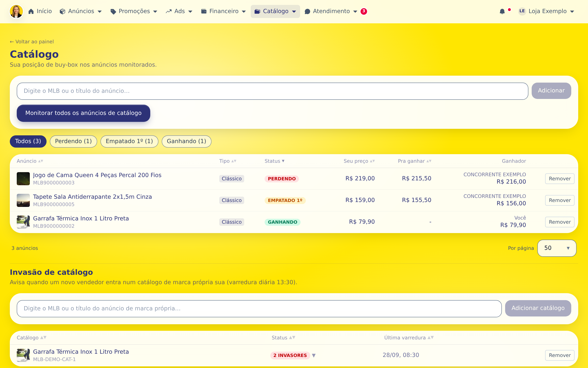Viewport: 588px width, 368px height.
Task: Click the red 3 badge beside Atendimento
Action: coord(364,11)
